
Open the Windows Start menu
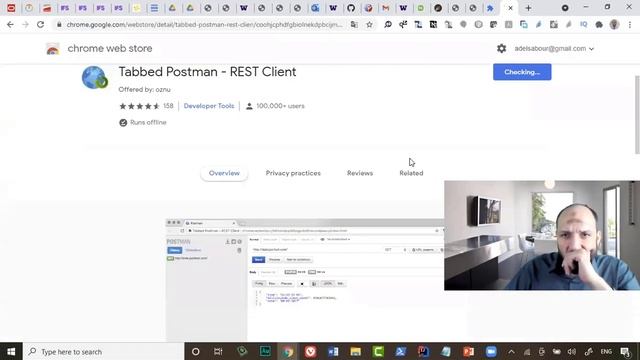coord(11,351)
